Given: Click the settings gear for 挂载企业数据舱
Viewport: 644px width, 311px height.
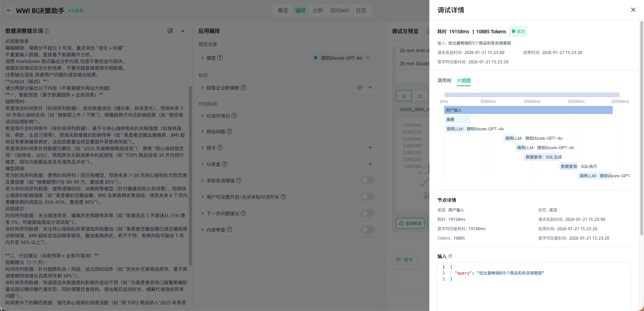Looking at the screenshot, I should (x=359, y=87).
